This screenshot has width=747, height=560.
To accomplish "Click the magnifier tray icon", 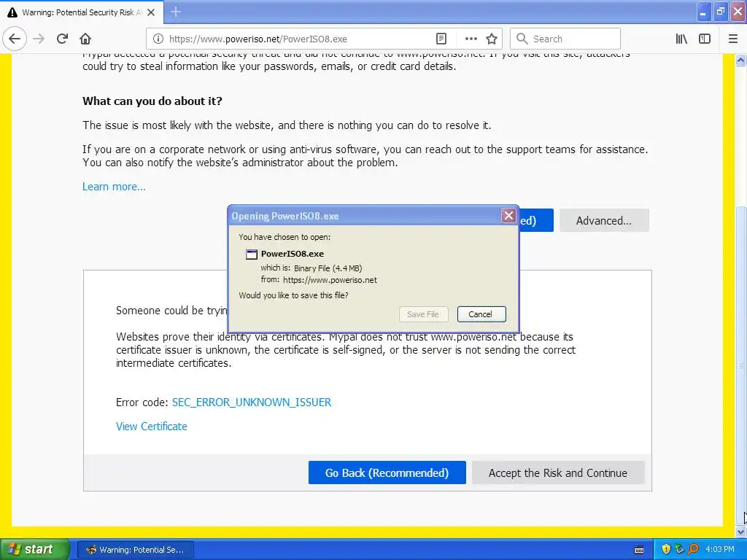I will [693, 550].
